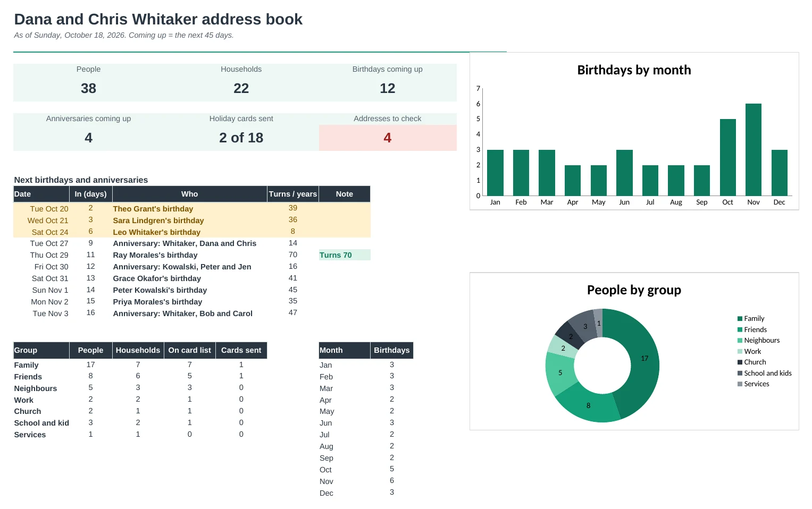Click 'Anniversary: Whitaker, Bob and Carol'

point(182,313)
